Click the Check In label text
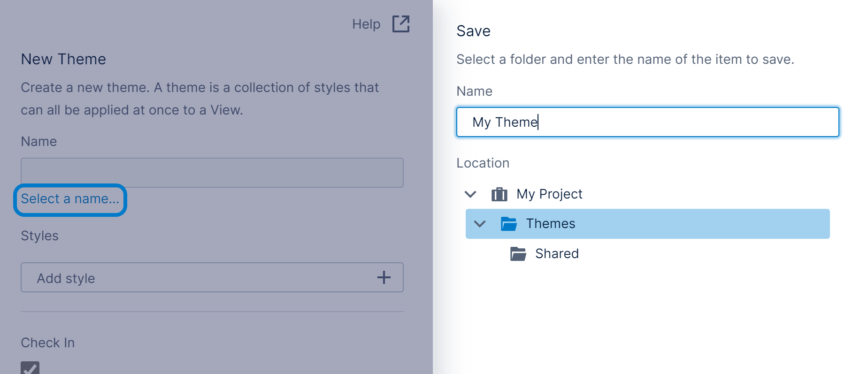 click(47, 343)
